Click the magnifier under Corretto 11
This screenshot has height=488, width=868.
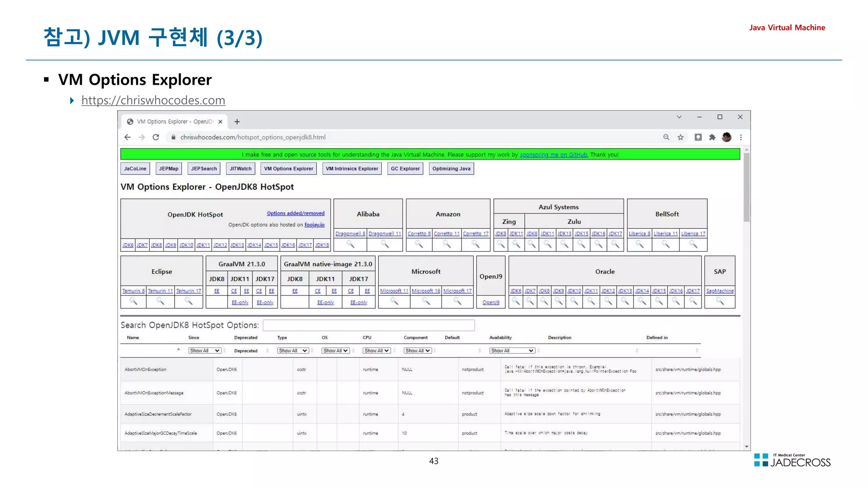(x=447, y=244)
